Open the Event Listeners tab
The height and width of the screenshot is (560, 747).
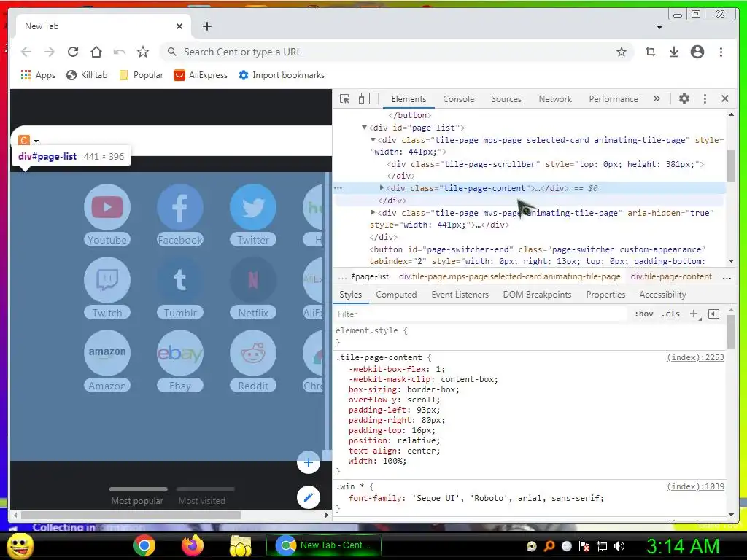[460, 295]
